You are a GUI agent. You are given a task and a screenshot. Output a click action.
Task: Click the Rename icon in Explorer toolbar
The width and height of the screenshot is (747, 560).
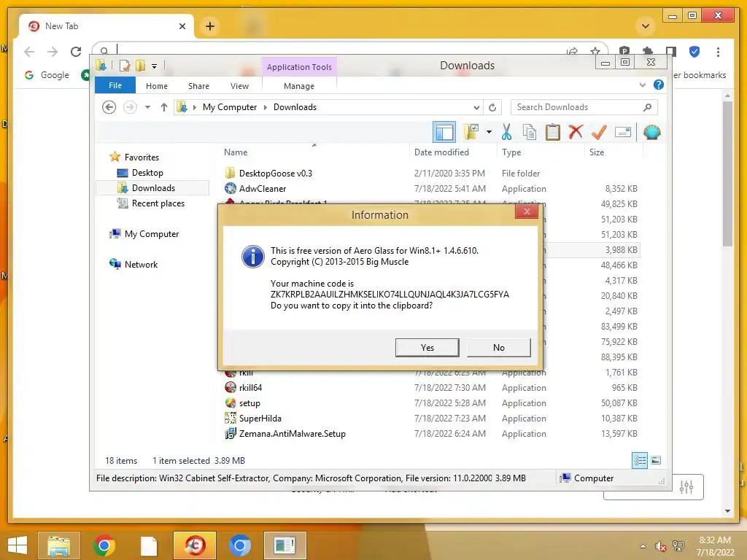tap(623, 132)
